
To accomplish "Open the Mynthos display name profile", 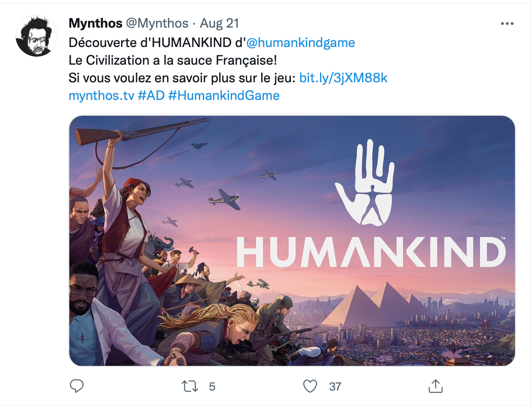I will (x=95, y=23).
